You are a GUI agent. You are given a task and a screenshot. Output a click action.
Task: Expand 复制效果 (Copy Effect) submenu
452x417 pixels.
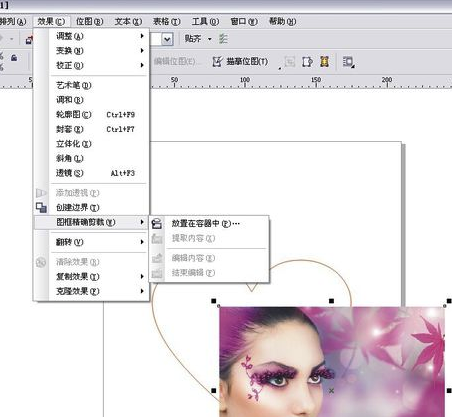click(x=91, y=277)
